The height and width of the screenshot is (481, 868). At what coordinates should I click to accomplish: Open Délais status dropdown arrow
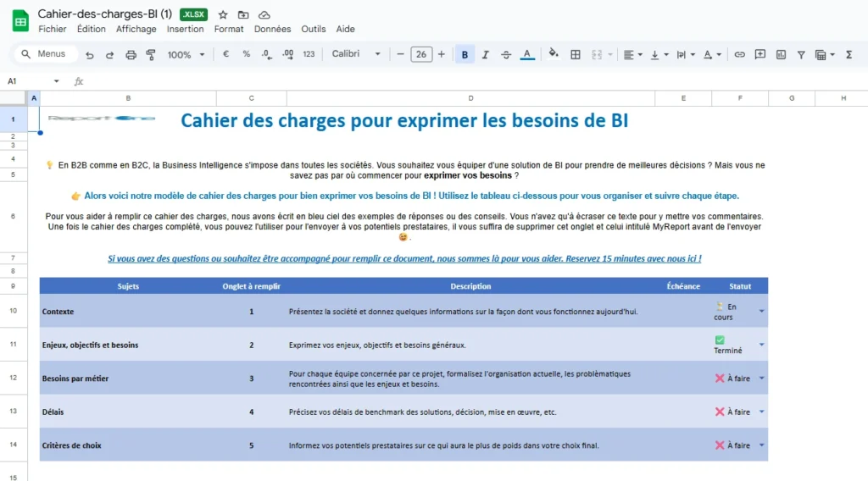coord(762,412)
